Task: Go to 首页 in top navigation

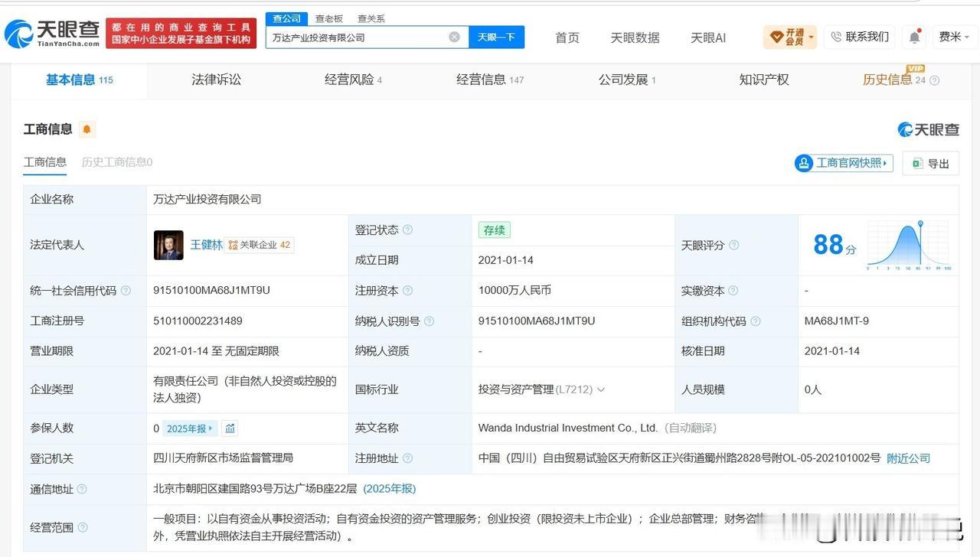Action: 567,37
